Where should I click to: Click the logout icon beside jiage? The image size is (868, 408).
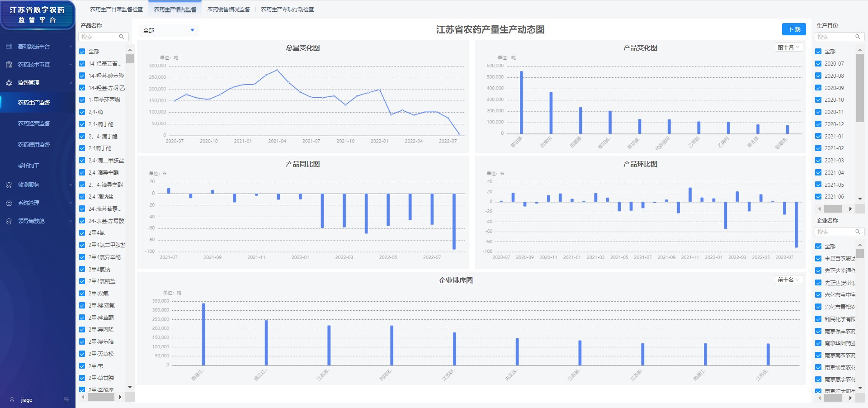pos(66,400)
